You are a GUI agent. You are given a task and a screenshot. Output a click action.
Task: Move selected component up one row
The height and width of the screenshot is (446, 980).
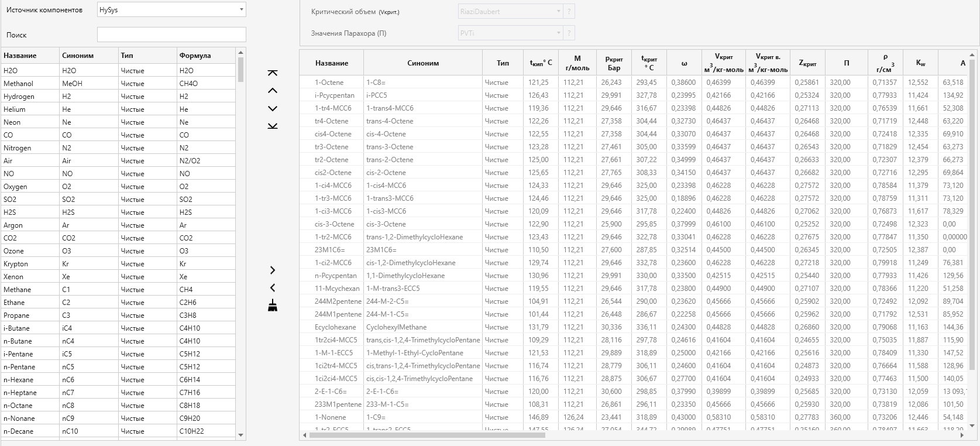[273, 91]
